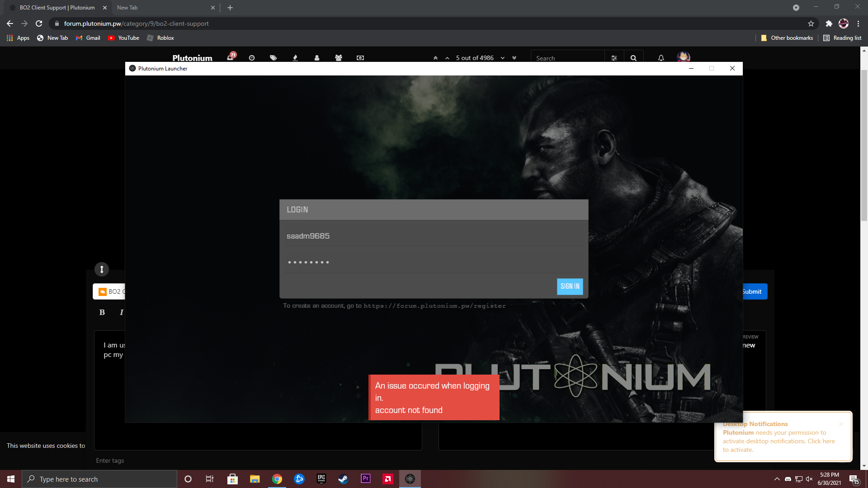Open the unread inbox icon with 71 badge
Screen dimensions: 868x488
231,57
